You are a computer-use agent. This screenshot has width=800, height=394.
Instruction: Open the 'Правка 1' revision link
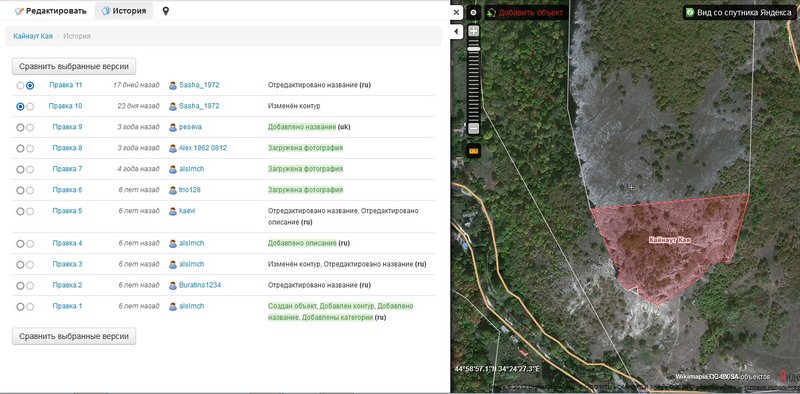point(67,306)
